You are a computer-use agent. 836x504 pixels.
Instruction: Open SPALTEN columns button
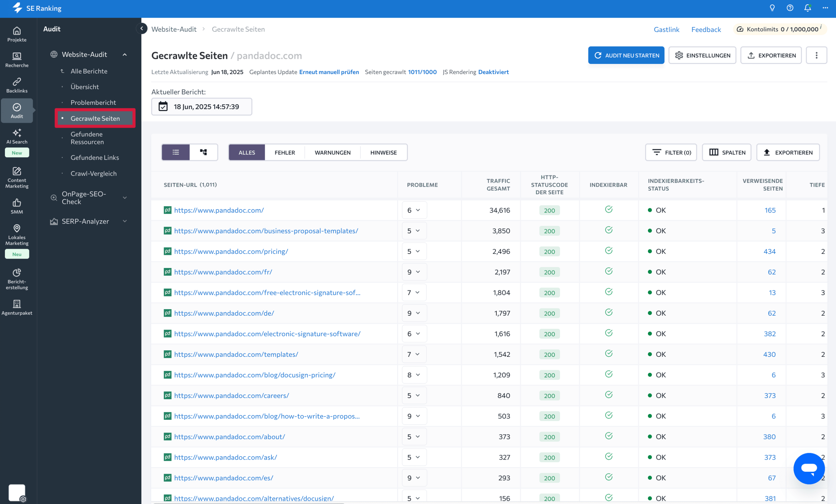tap(726, 152)
